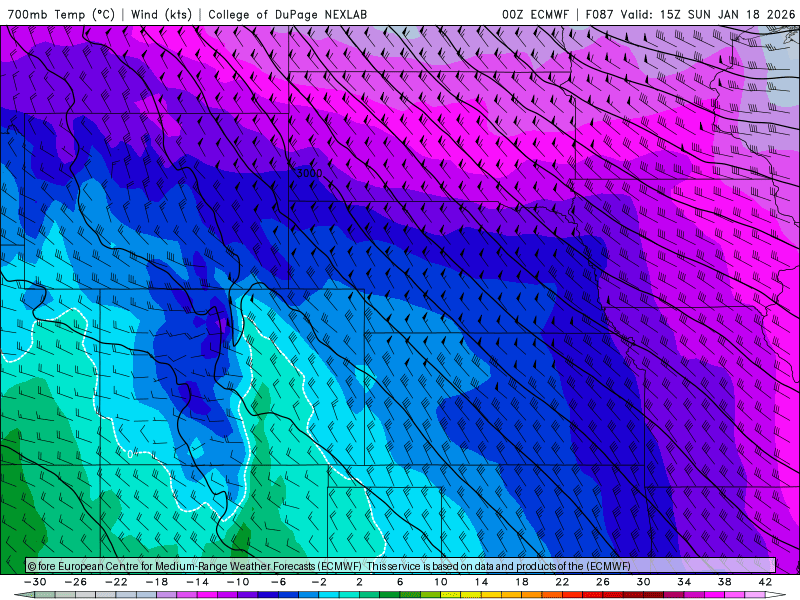Click the dotted yellow swatch below the 10 label
Image resolution: width=800 pixels, height=600 pixels.
coord(451,595)
